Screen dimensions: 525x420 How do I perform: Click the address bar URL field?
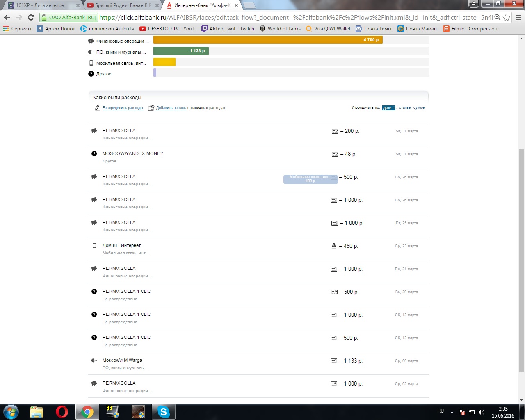pyautogui.click(x=295, y=17)
